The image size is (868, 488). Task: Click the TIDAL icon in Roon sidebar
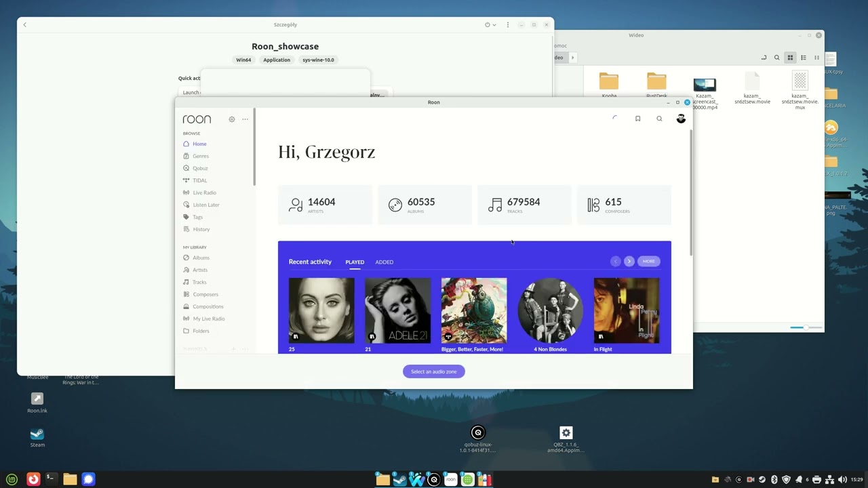point(186,180)
